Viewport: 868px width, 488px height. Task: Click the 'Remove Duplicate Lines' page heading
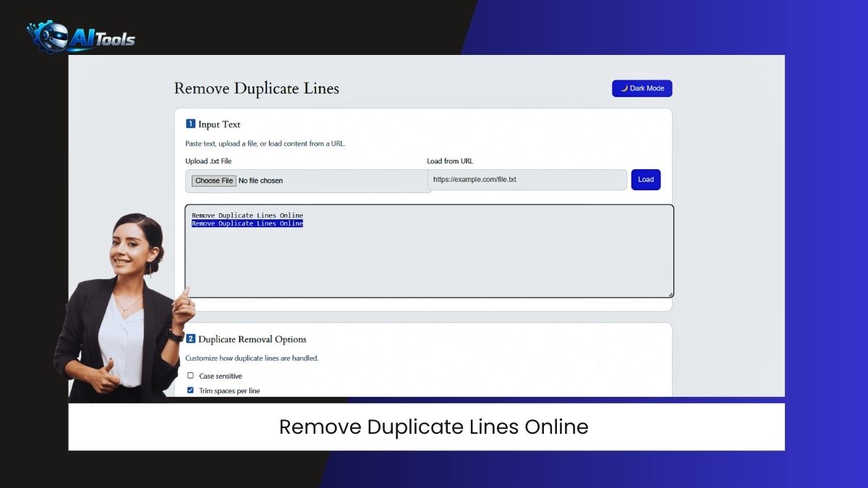pos(255,88)
